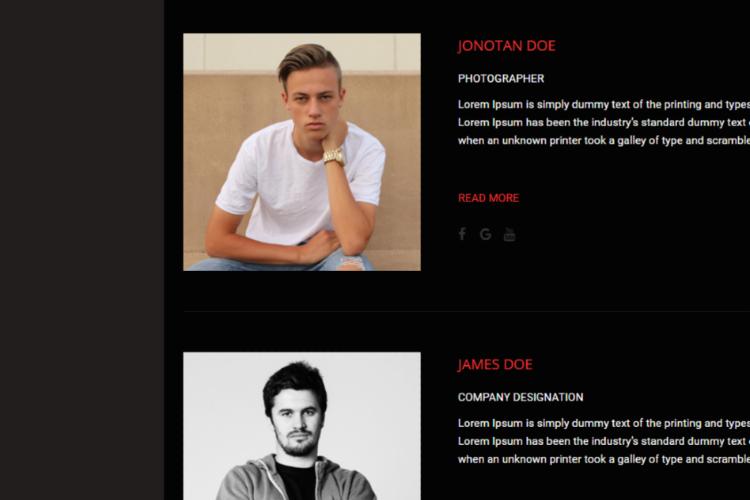
Task: Click the divider line between the profiles
Action: [466, 311]
